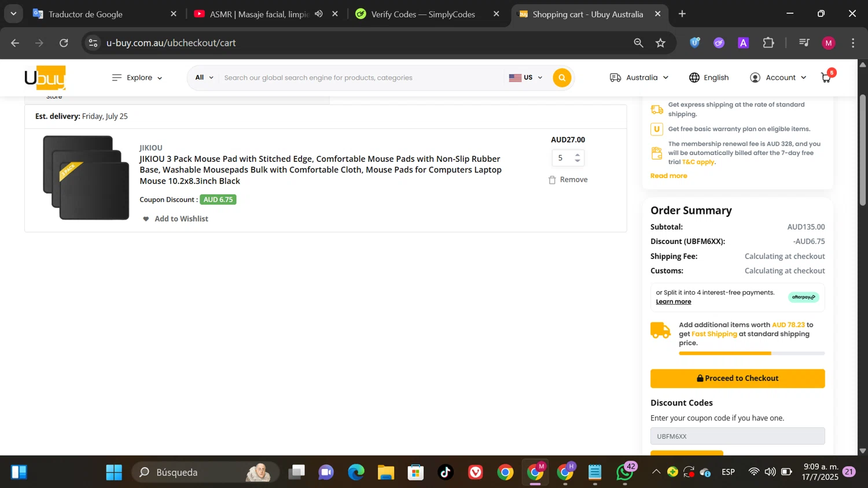The image size is (868, 488).
Task: Open Chrome profile avatar M
Action: point(829,43)
